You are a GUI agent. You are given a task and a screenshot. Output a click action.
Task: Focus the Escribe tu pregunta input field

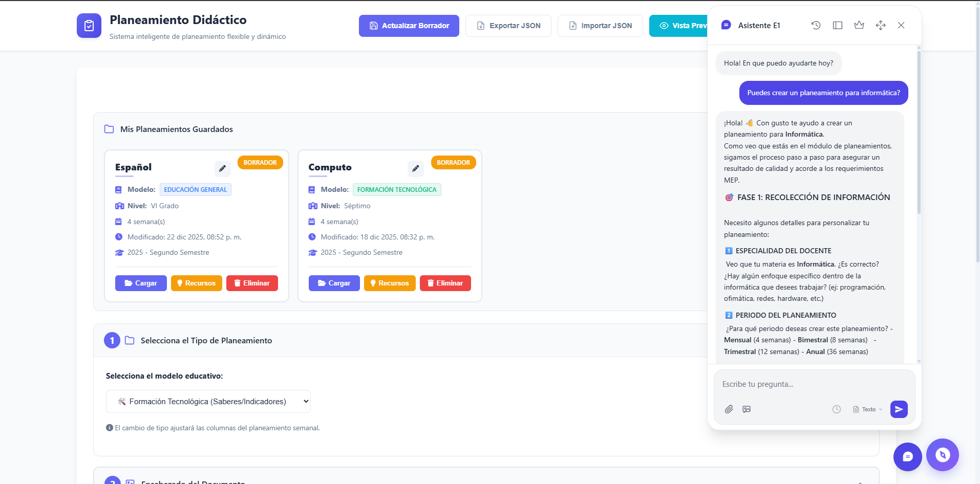tap(814, 384)
